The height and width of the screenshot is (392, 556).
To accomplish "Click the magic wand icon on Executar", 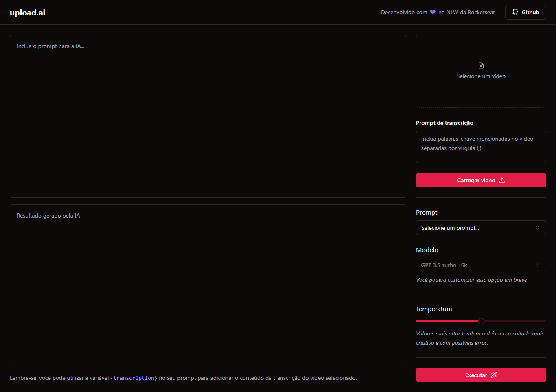I will [x=494, y=375].
